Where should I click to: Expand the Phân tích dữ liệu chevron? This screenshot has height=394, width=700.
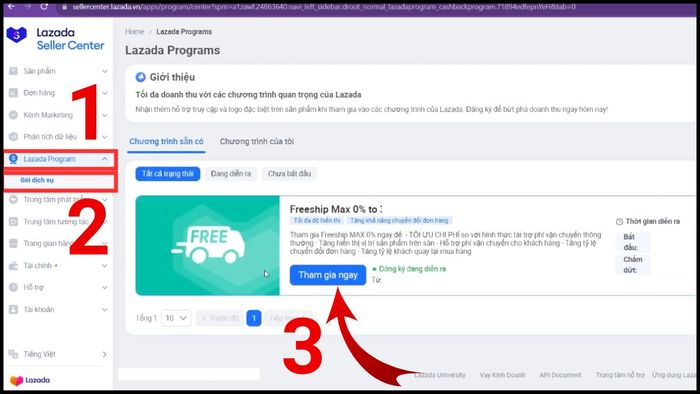(104, 137)
